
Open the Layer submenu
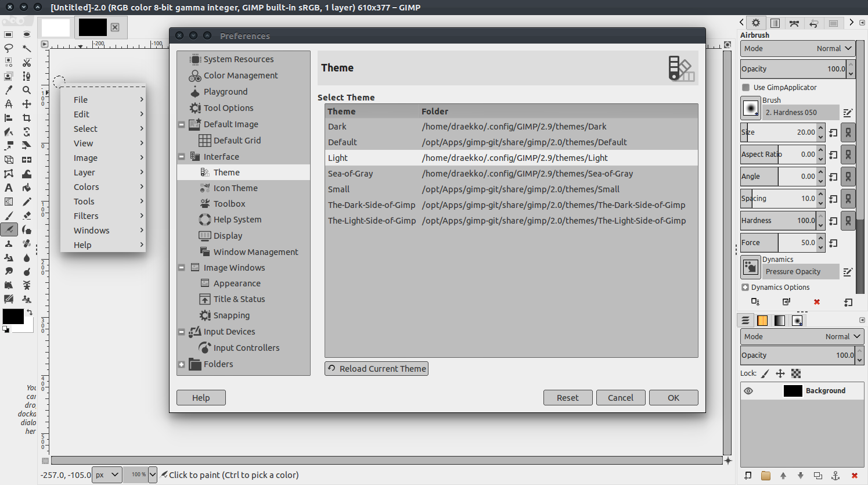click(x=103, y=173)
